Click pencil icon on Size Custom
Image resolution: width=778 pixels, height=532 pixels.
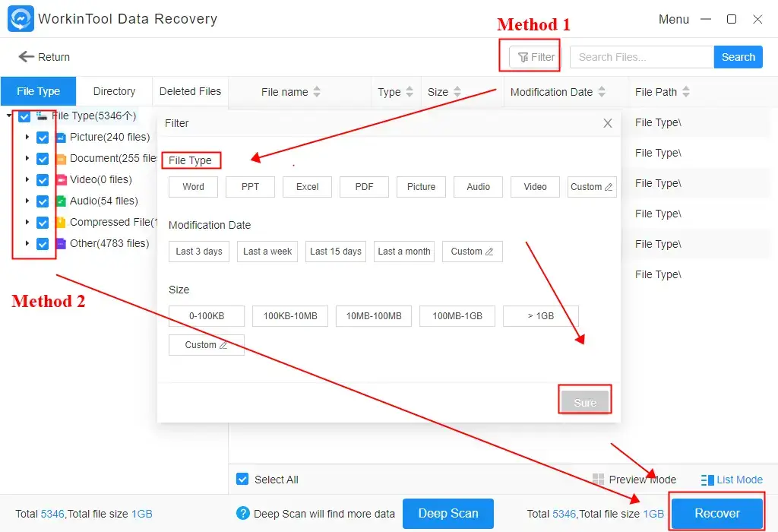[223, 345]
